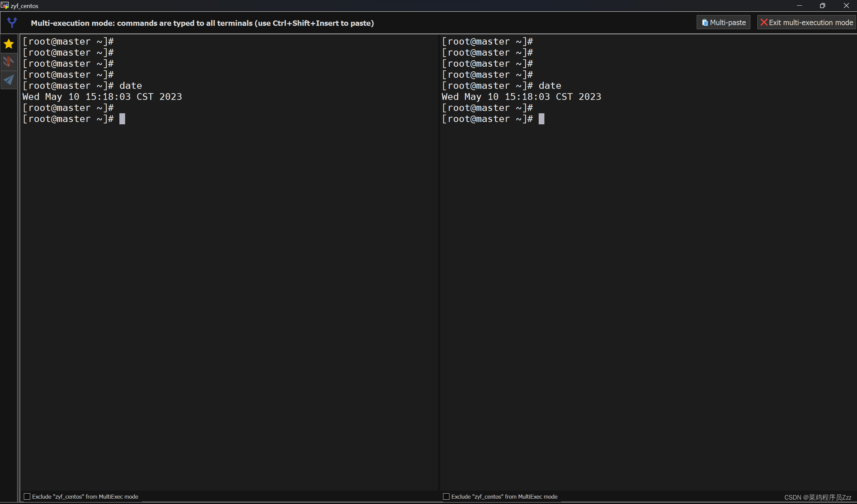Image resolution: width=857 pixels, height=504 pixels.
Task: Focus the right terminal at its cursor
Action: pyautogui.click(x=541, y=119)
